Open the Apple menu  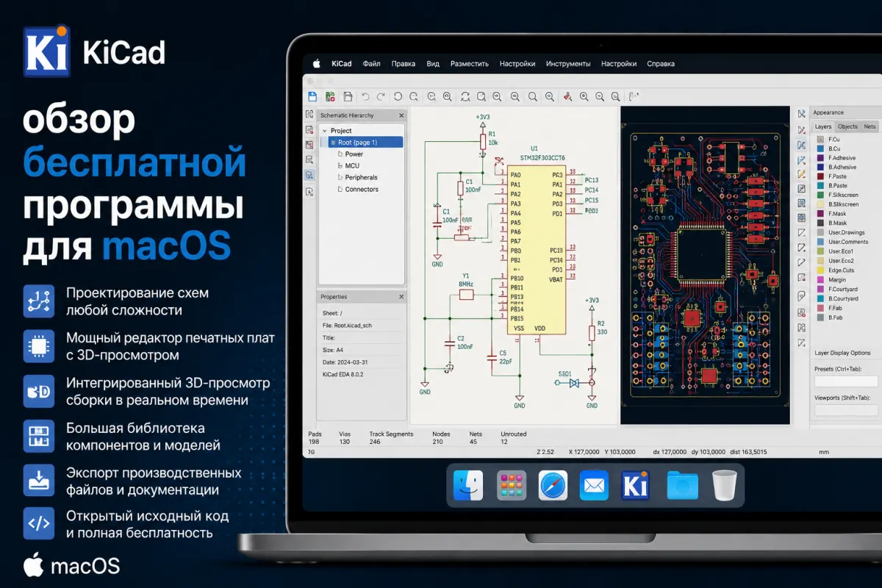click(318, 64)
